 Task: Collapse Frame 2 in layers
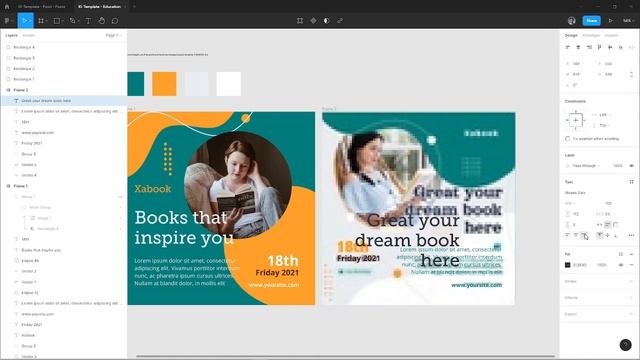pyautogui.click(x=8, y=90)
